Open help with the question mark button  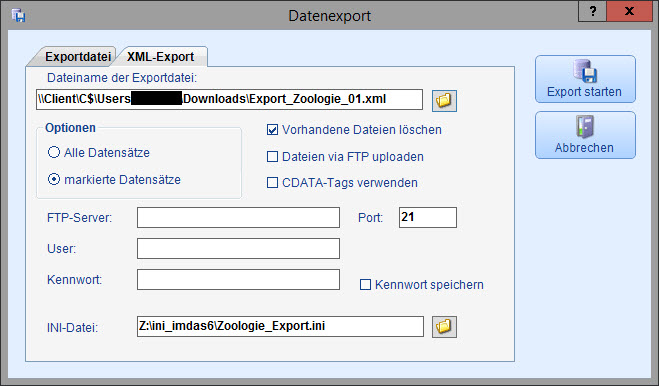click(x=593, y=11)
